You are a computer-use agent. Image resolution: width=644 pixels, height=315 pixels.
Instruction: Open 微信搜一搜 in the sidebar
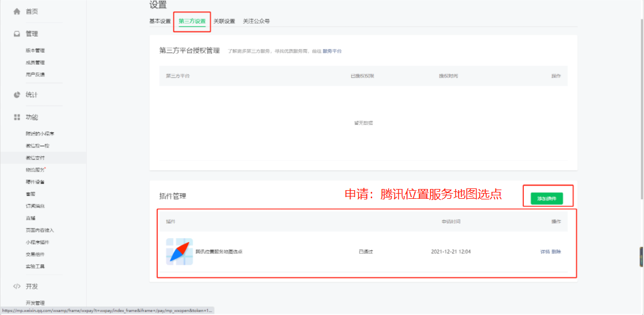(38, 146)
